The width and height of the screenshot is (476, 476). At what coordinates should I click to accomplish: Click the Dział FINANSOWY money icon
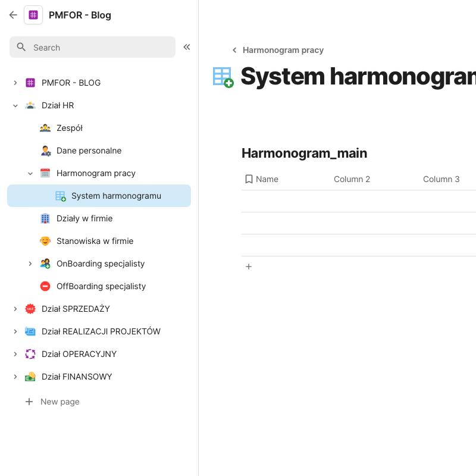[30, 377]
